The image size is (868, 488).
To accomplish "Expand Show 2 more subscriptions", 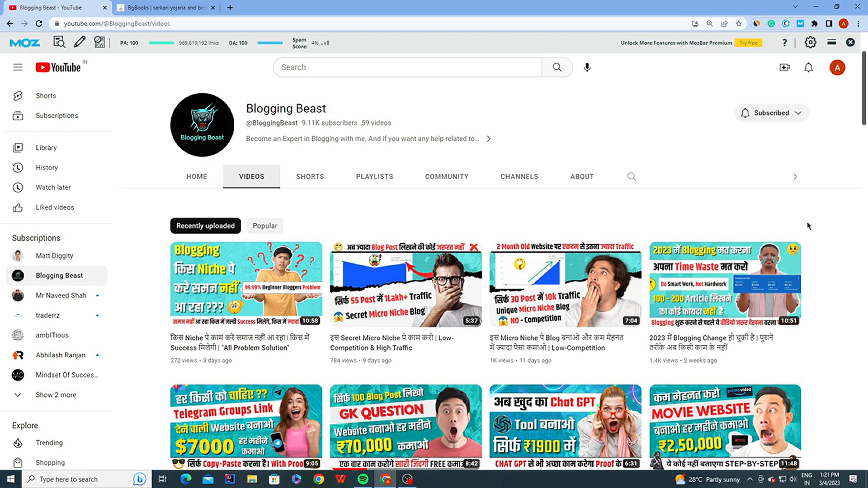I will 57,395.
